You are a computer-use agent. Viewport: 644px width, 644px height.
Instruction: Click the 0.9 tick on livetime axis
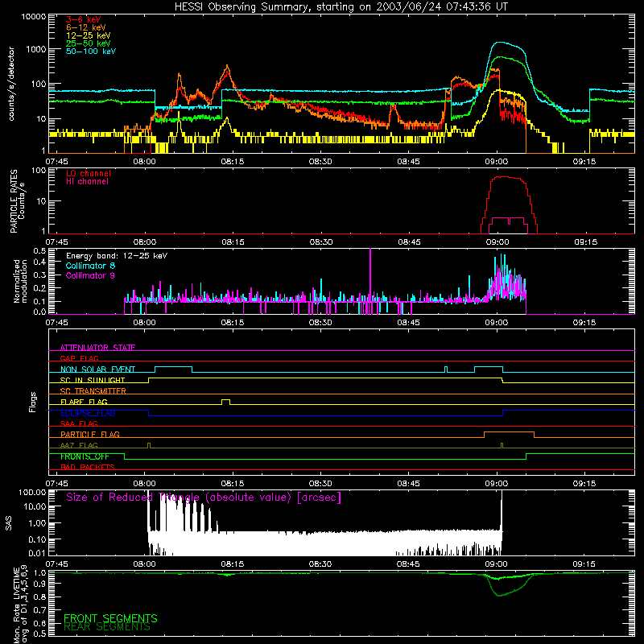39,582
